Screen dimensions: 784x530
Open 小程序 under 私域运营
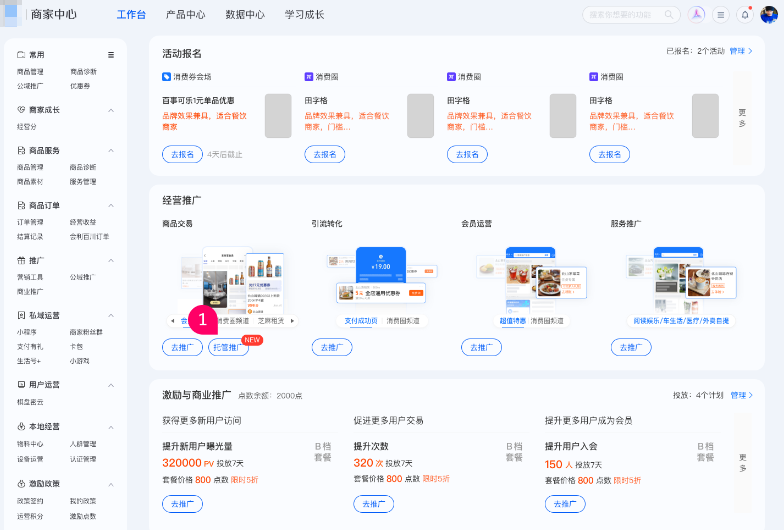pos(26,332)
